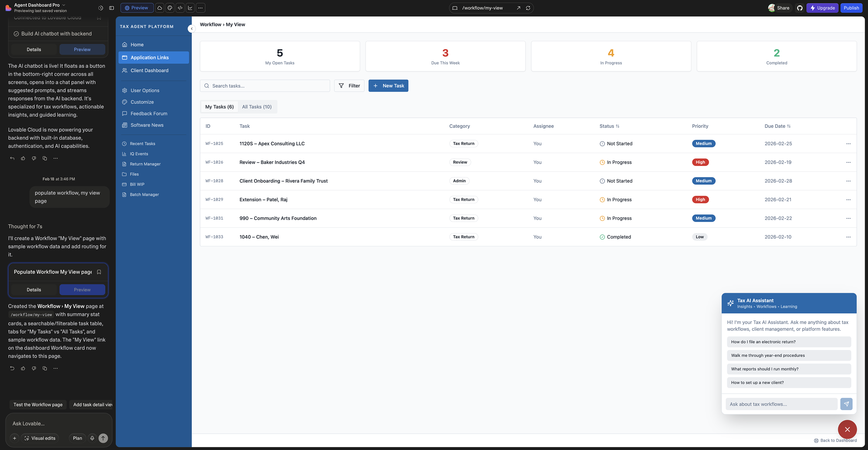This screenshot has width=868, height=450.
Task: Toggle the left sidebar panel icon
Action: (112, 8)
